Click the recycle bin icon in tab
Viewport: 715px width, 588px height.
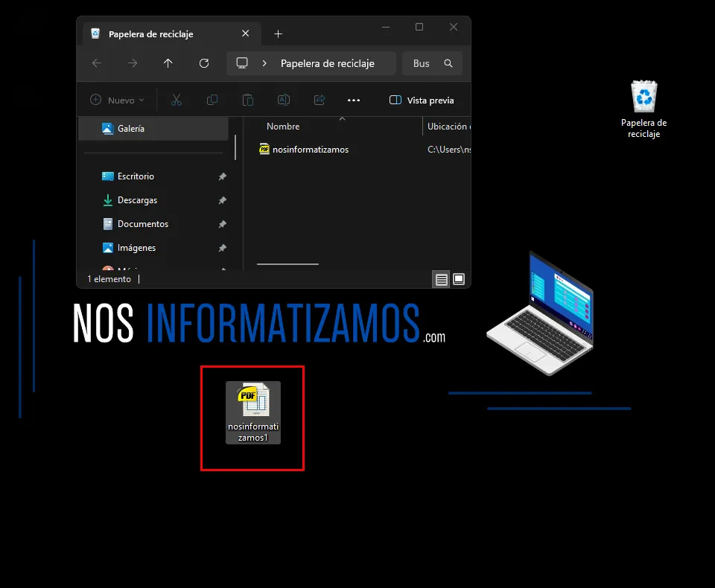pos(95,33)
